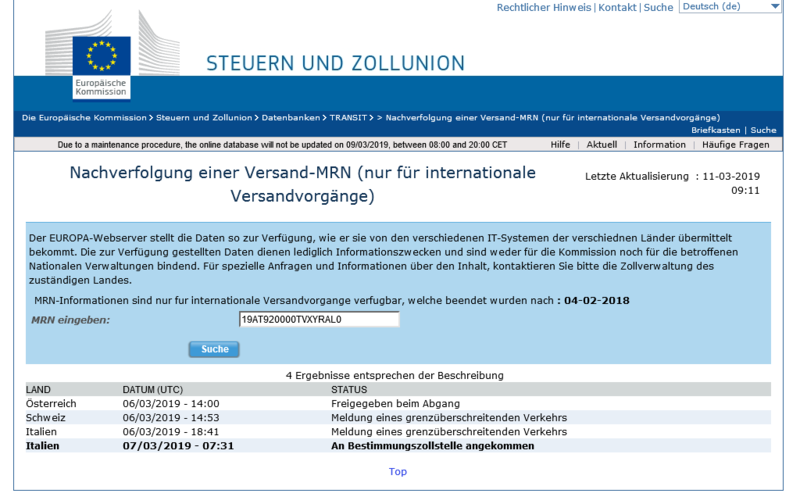Select date 06/03/2019 - 18:41
This screenshot has height=504, width=800.
tap(171, 432)
